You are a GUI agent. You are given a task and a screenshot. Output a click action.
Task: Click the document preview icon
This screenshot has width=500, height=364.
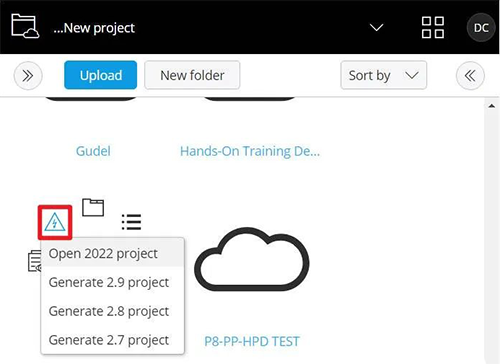click(34, 261)
